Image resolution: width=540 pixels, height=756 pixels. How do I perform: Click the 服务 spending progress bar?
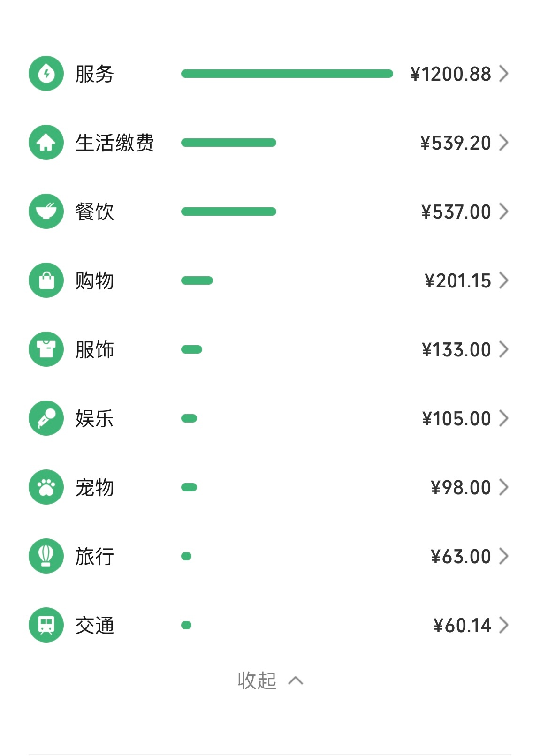pos(287,74)
